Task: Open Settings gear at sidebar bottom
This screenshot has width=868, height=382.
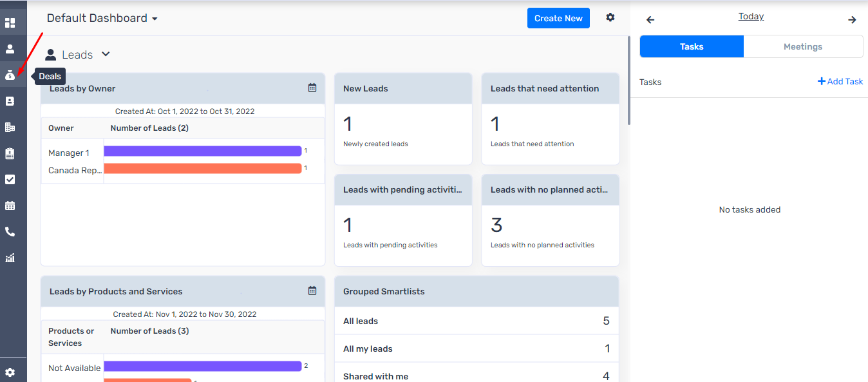Action: click(10, 372)
